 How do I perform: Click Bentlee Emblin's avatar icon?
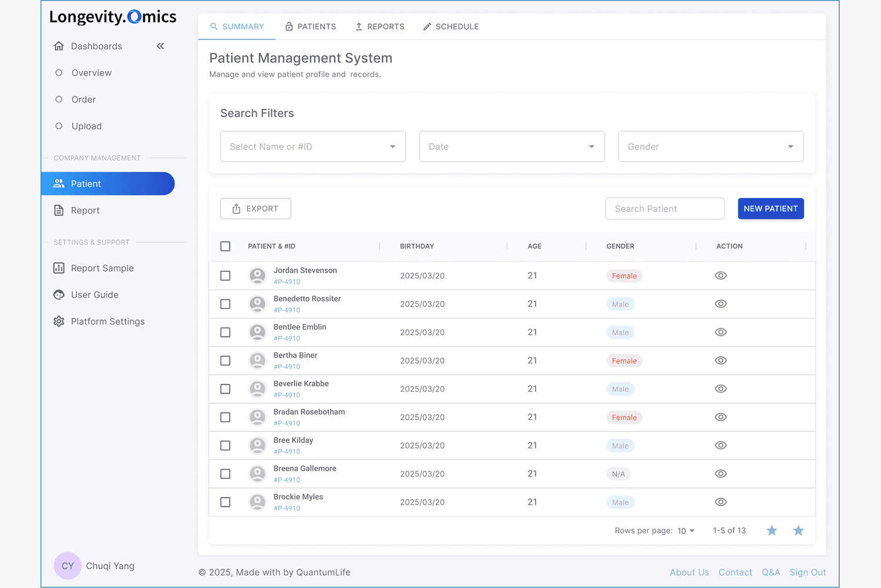point(257,332)
